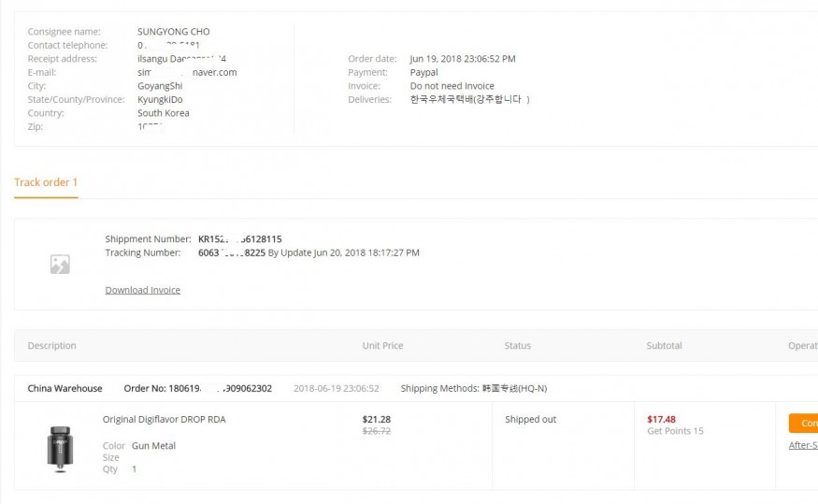Click the Description column header
The image size is (818, 504).
51,346
